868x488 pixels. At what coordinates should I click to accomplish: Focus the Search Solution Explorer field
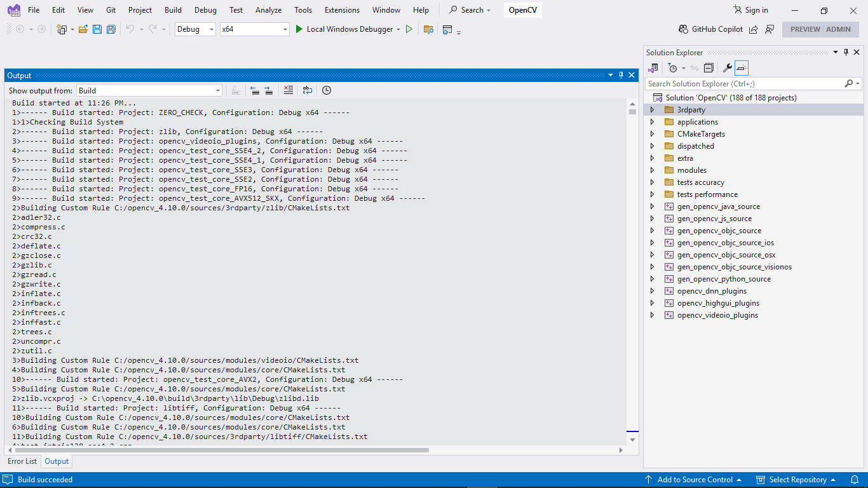[x=744, y=83]
